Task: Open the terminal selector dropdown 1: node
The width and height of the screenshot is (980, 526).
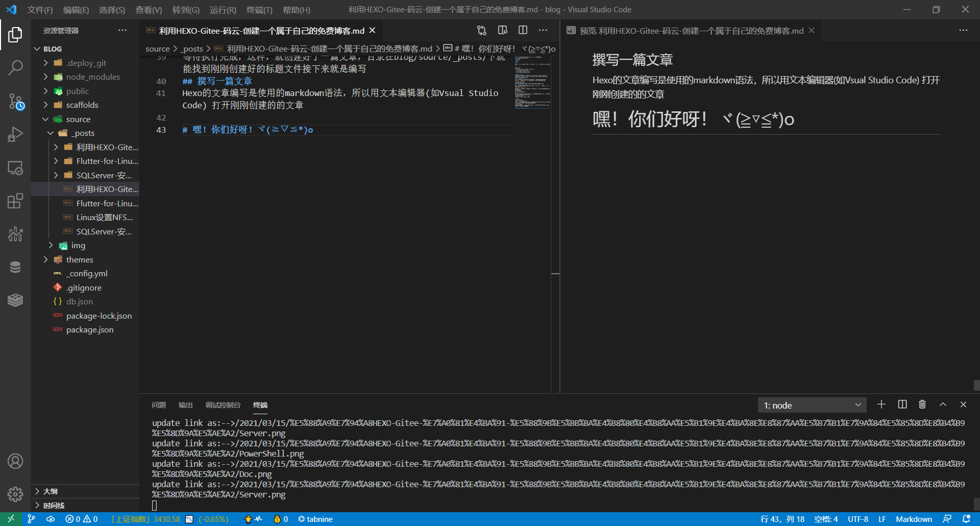Action: click(812, 405)
